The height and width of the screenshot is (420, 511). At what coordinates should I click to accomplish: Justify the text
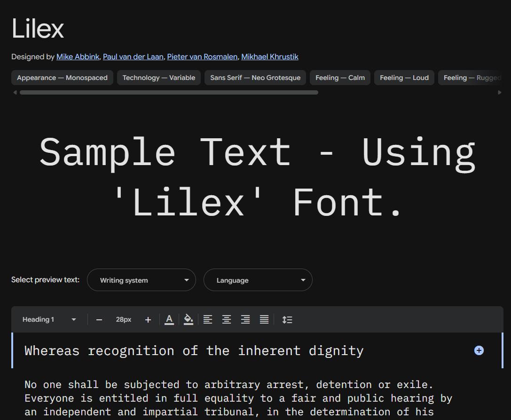click(x=264, y=319)
